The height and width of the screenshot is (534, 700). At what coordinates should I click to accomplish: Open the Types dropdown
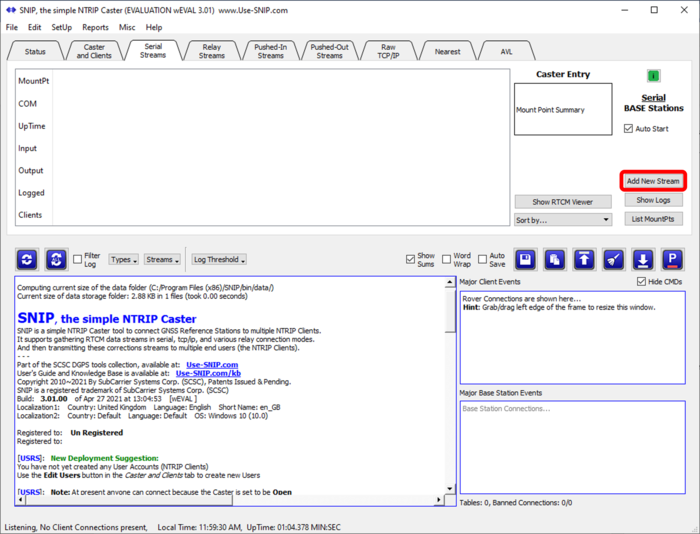[x=124, y=259]
